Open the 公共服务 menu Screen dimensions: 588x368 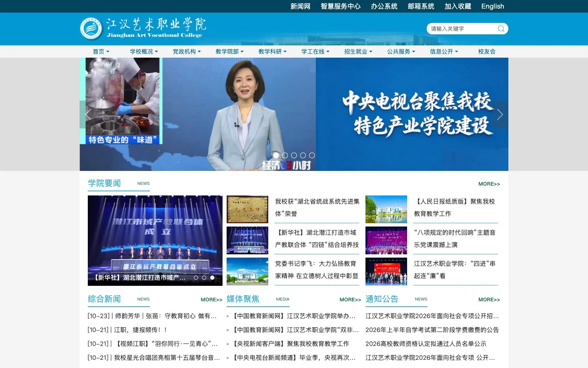[x=401, y=52]
